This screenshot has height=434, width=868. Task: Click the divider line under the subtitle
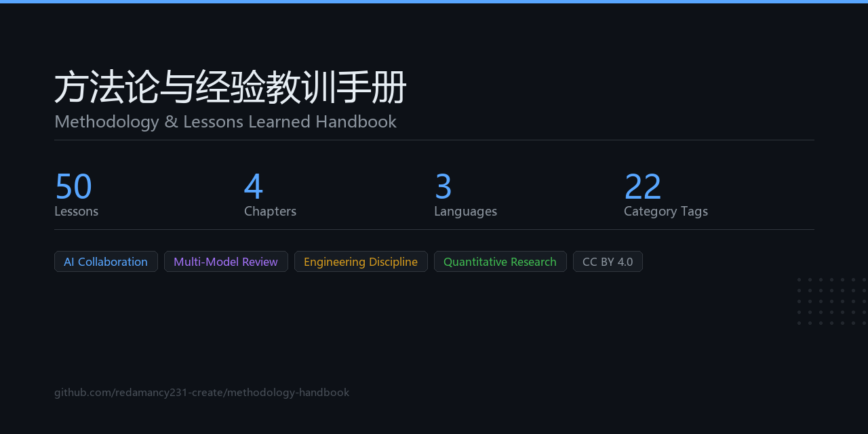pos(434,140)
